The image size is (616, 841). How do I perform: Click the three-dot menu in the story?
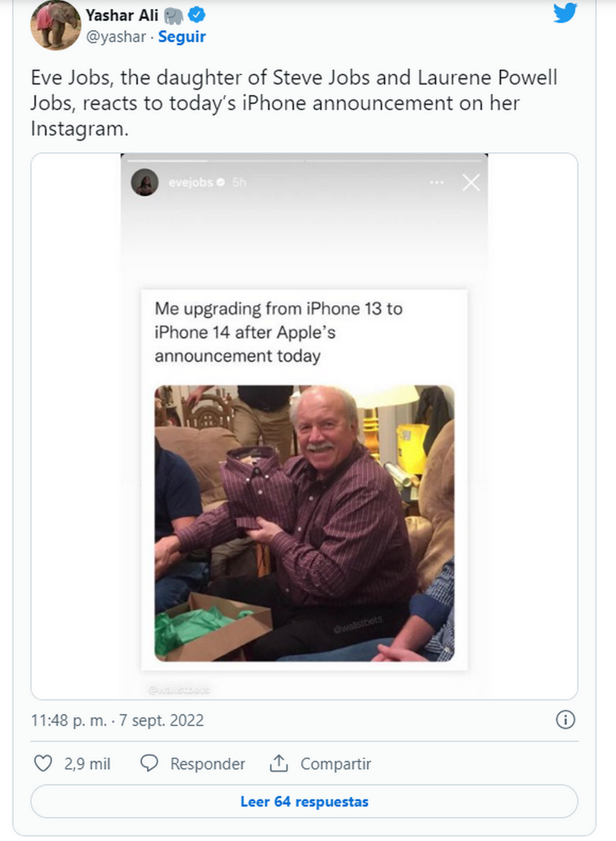click(x=437, y=183)
